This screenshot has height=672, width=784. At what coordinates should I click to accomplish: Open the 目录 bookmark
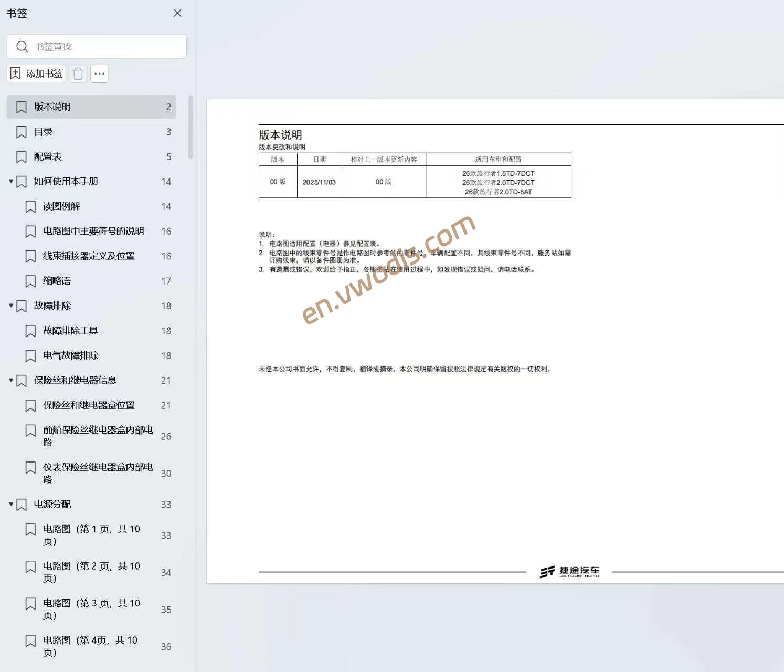91,132
